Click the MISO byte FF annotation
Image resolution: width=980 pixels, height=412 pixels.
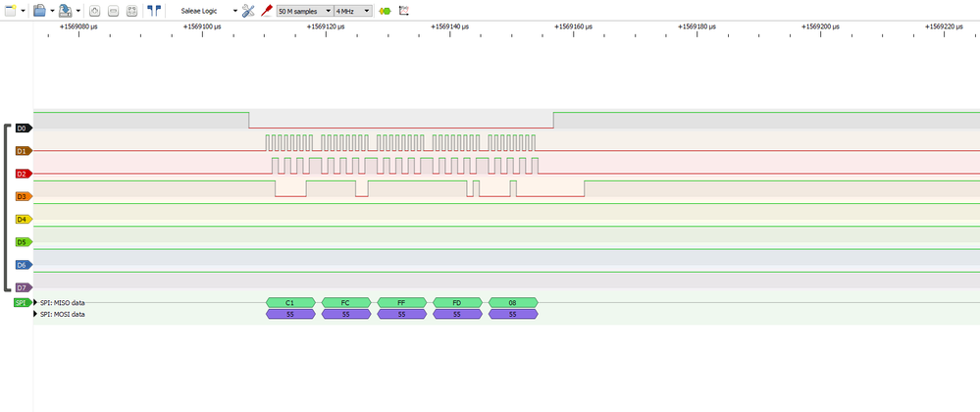401,302
